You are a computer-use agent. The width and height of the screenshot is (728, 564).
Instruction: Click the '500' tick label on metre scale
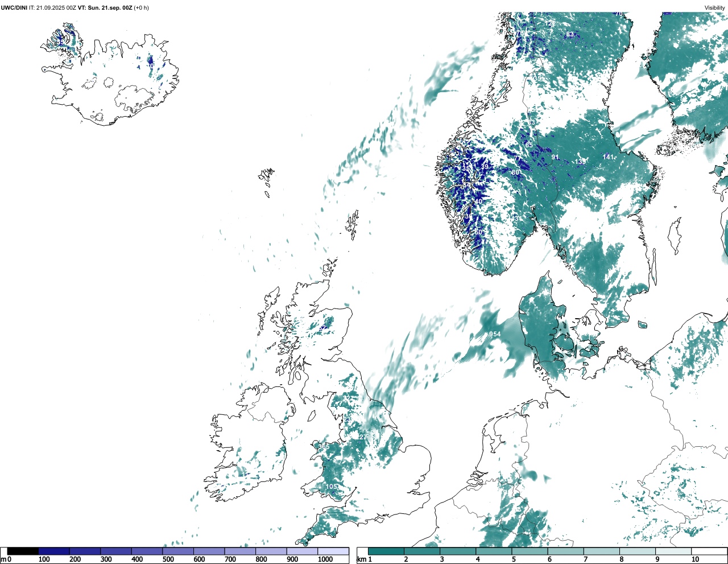point(168,559)
